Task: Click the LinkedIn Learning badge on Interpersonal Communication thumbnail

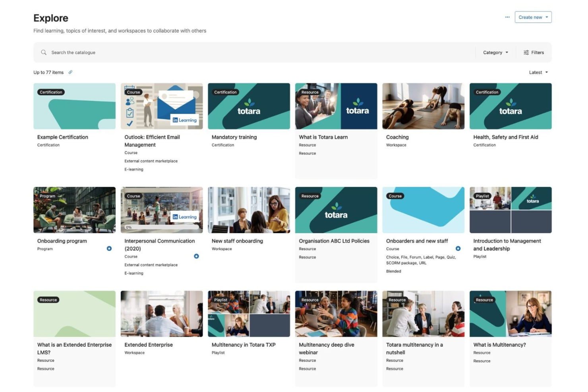Action: click(x=185, y=217)
